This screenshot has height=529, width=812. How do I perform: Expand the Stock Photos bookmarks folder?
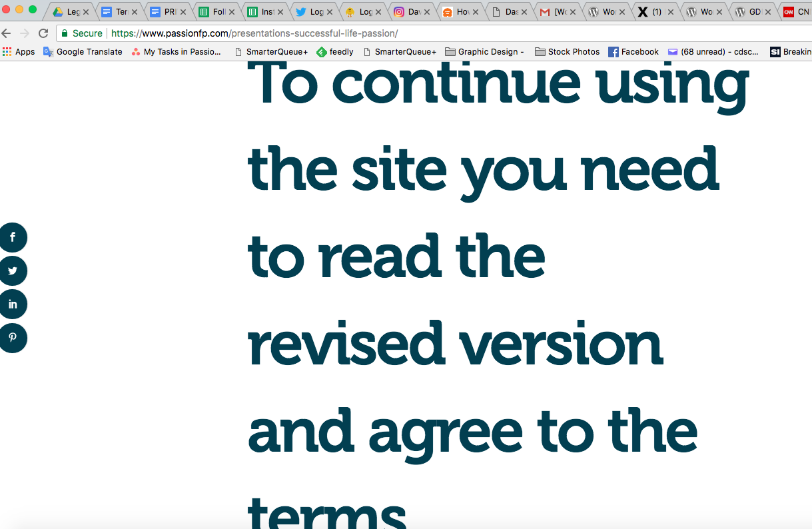click(x=568, y=52)
